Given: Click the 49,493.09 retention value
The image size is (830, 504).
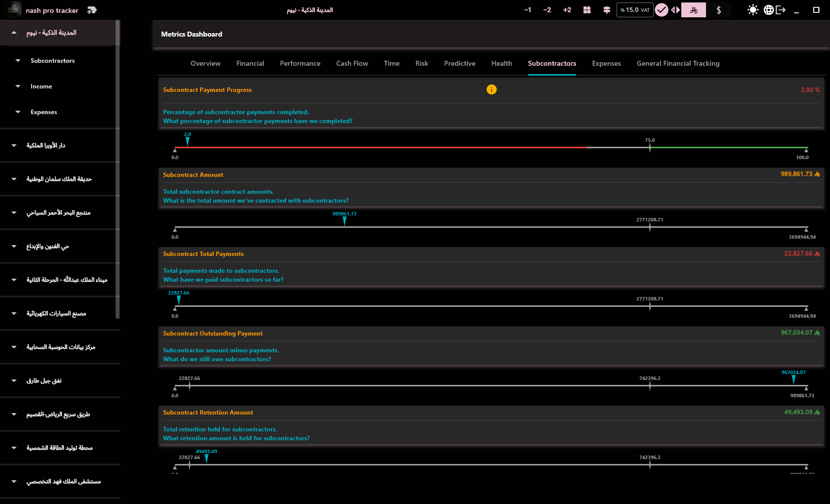Looking at the screenshot, I should pos(802,412).
